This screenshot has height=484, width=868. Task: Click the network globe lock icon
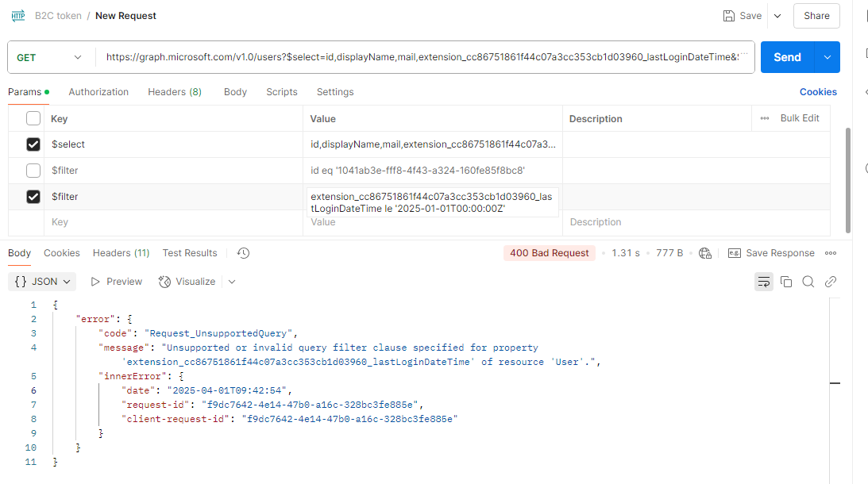click(x=704, y=253)
